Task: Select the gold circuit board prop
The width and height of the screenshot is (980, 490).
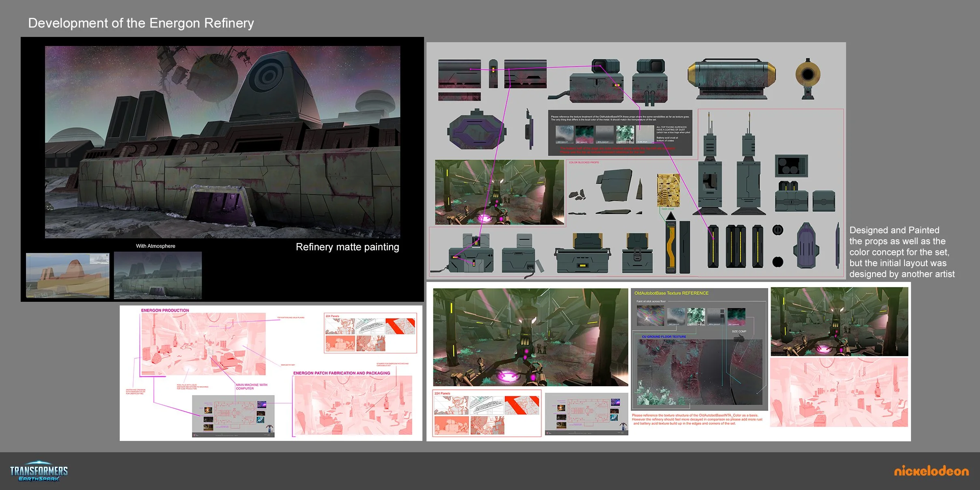Action: click(x=668, y=191)
